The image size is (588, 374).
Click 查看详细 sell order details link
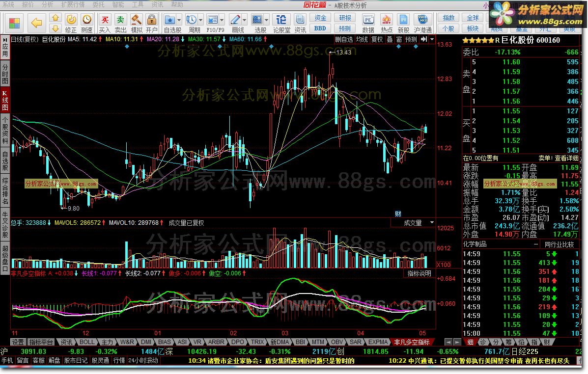(566, 159)
